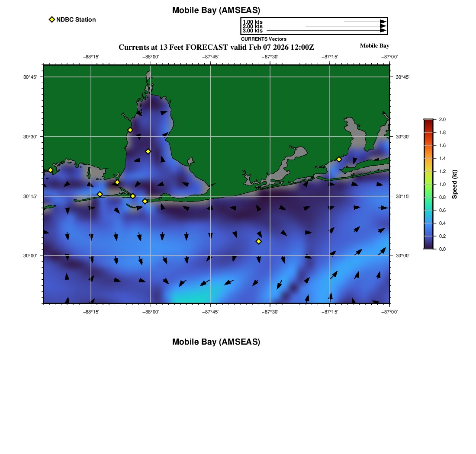Select the station marker on Mobile Bay's upper western shore
Screen dimensions: 476x454
[130, 130]
